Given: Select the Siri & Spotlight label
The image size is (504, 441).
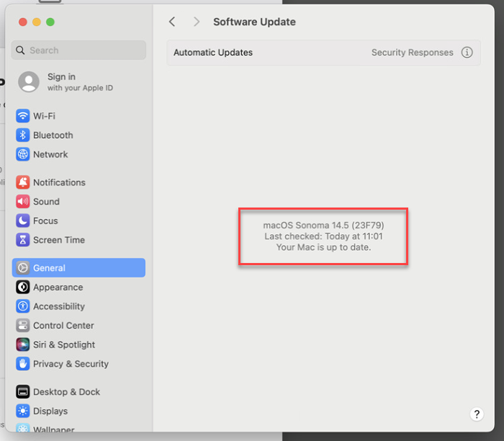Looking at the screenshot, I should [x=64, y=345].
